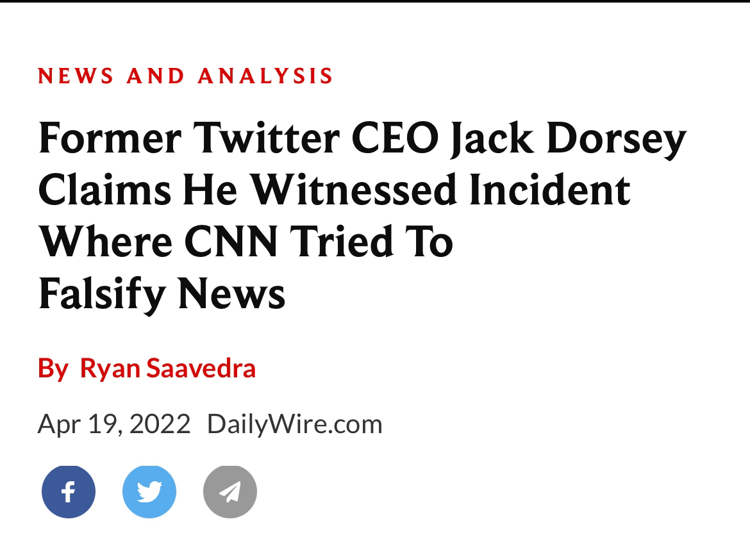
Task: Click the surname 'Saavedra' in the byline
Action: [x=201, y=368]
